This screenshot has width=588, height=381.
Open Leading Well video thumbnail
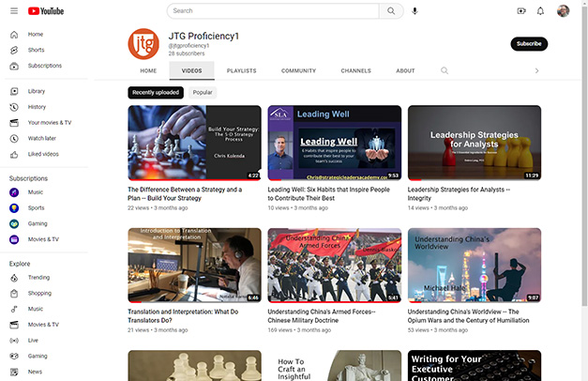point(335,143)
